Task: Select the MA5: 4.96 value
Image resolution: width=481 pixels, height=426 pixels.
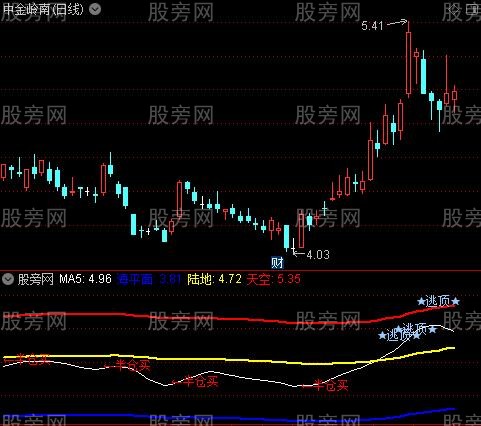Action: pyautogui.click(x=85, y=279)
